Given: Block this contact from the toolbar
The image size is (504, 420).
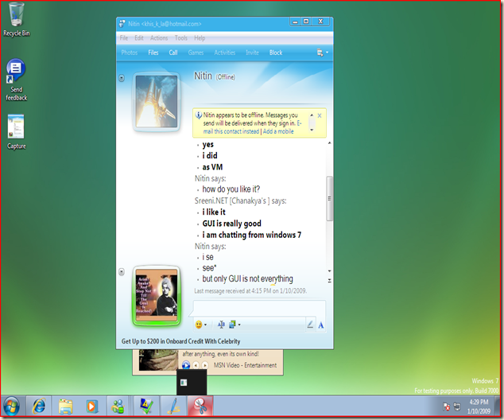Looking at the screenshot, I should [x=276, y=52].
